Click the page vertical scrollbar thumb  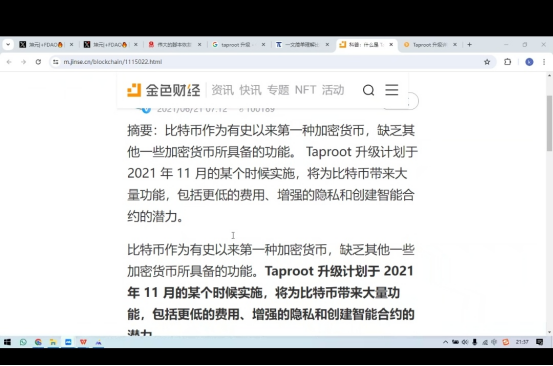pyautogui.click(x=549, y=123)
